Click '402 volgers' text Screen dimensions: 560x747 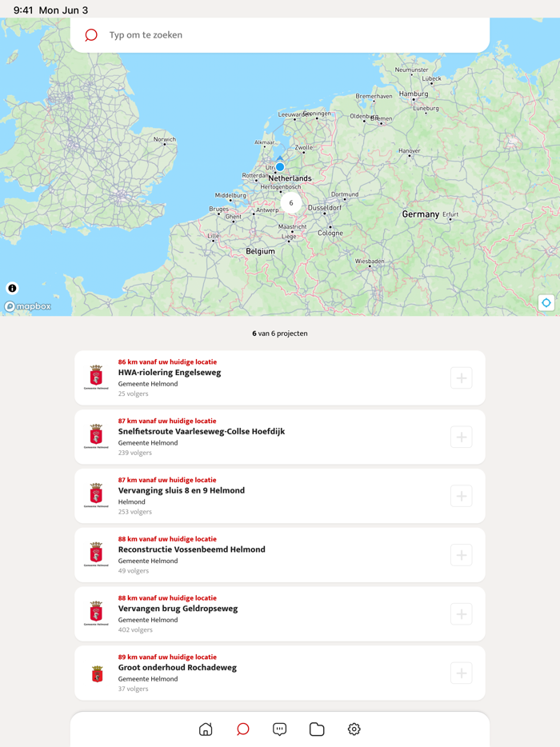(135, 629)
